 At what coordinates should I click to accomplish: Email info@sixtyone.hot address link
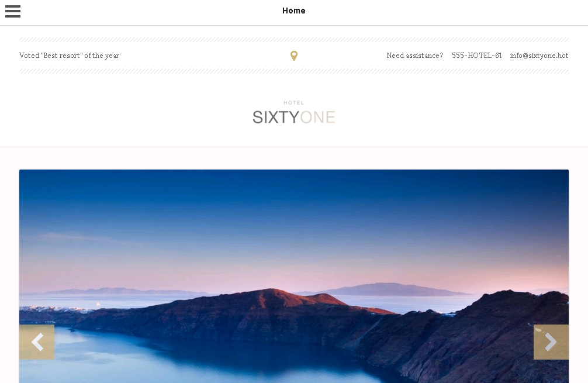coord(539,56)
